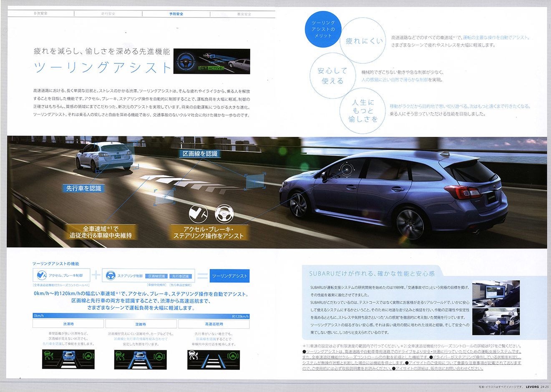Click the 先行車を認識 label near the white car
This screenshot has width=551, height=392.
[83, 188]
